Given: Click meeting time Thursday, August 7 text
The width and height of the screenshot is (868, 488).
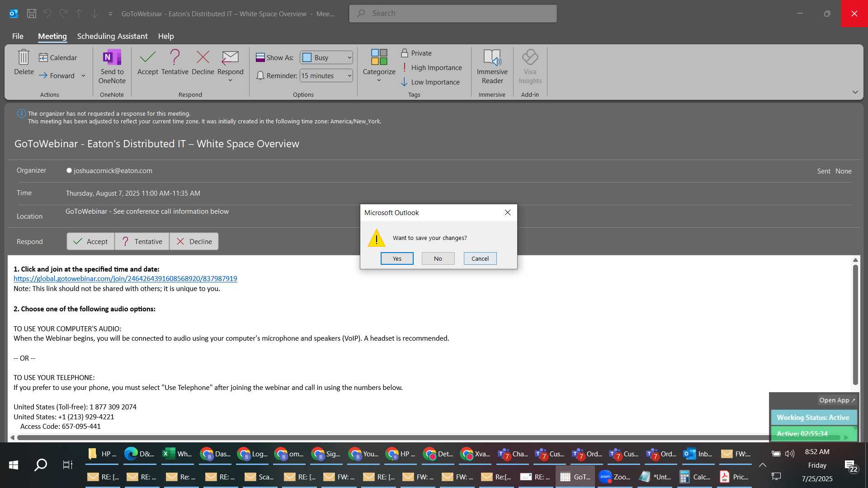Looking at the screenshot, I should [133, 193].
